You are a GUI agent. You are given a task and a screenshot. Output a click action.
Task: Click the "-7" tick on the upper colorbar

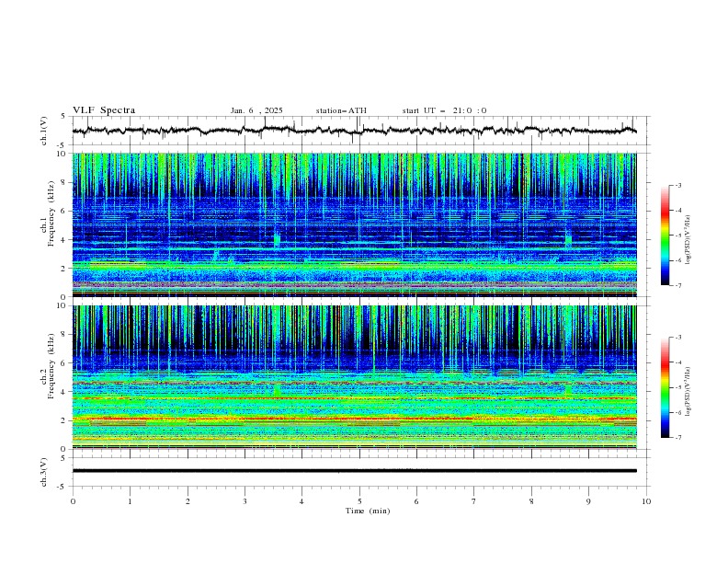click(677, 285)
